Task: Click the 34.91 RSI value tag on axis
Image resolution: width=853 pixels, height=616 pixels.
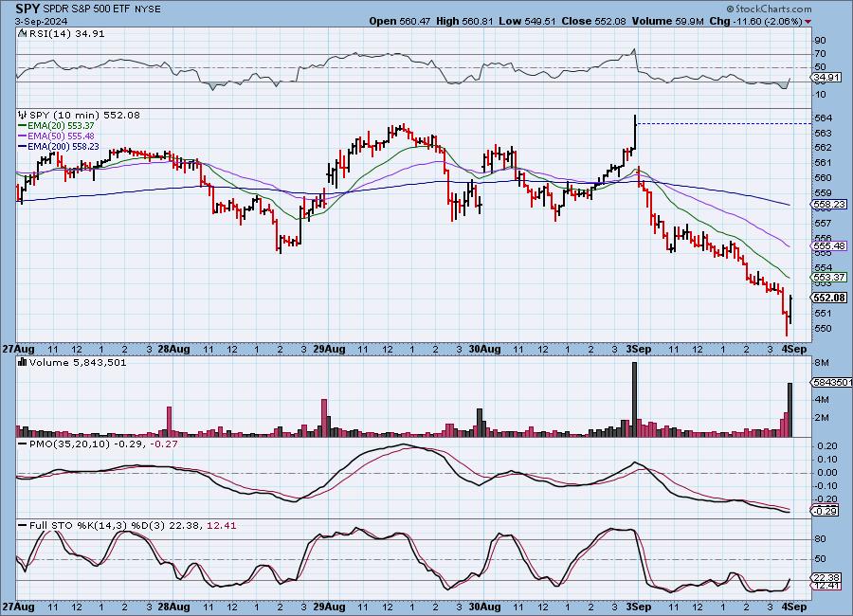Action: 826,78
